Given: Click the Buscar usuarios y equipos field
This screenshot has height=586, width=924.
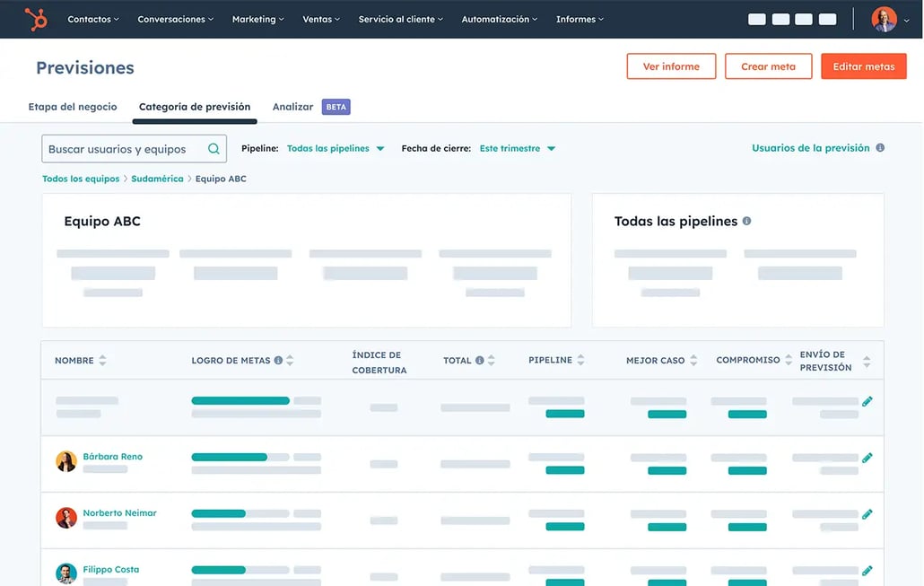Looking at the screenshot, I should pyautogui.click(x=135, y=149).
